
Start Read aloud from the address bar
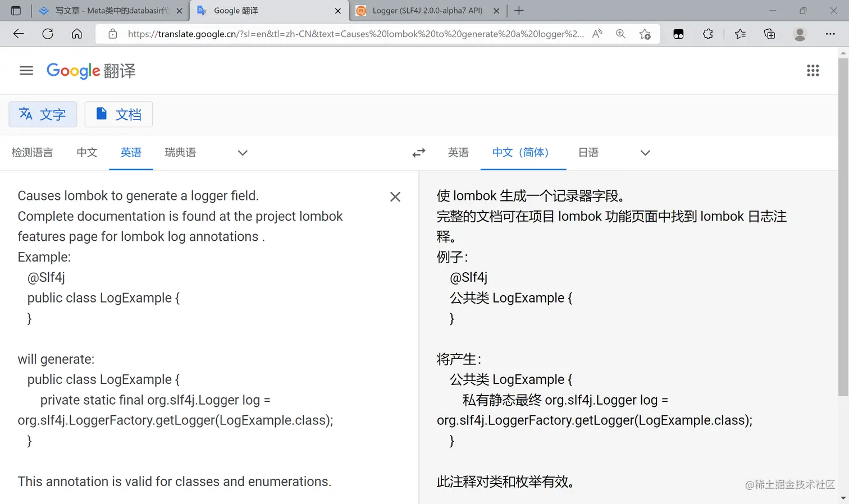coord(597,34)
